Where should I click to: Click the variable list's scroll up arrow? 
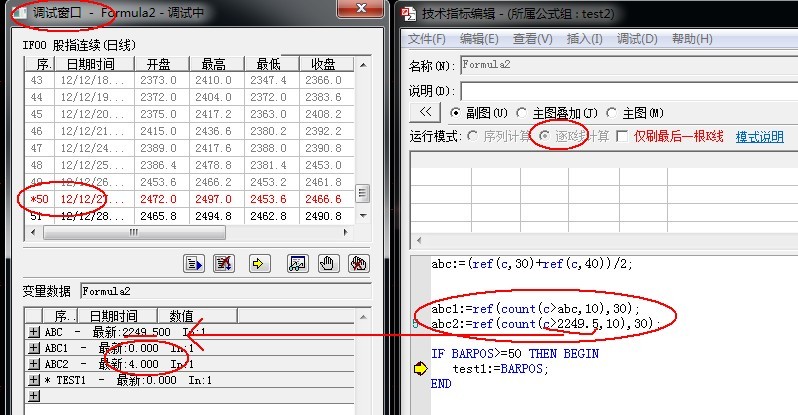[363, 317]
